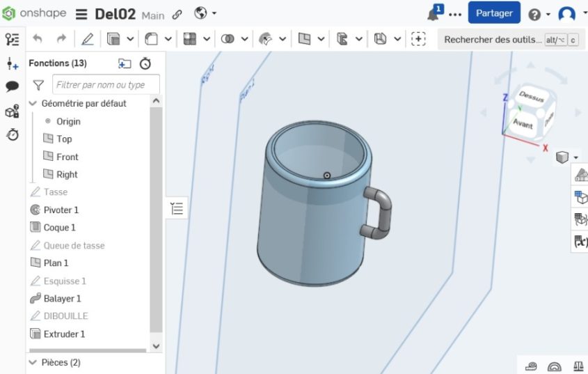Click the add folder icon in Fonctions header
The image size is (588, 374).
point(125,63)
